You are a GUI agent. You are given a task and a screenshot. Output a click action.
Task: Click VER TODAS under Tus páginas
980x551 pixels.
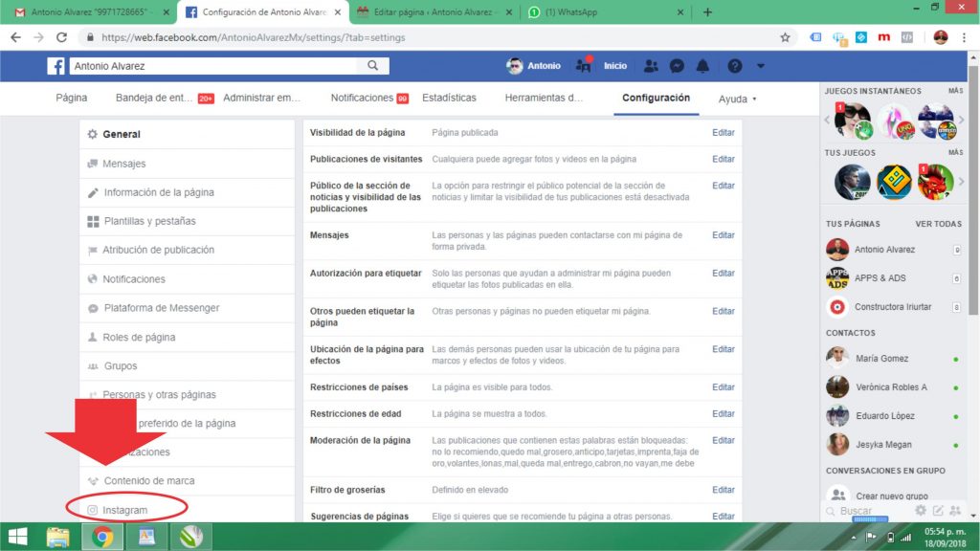938,224
